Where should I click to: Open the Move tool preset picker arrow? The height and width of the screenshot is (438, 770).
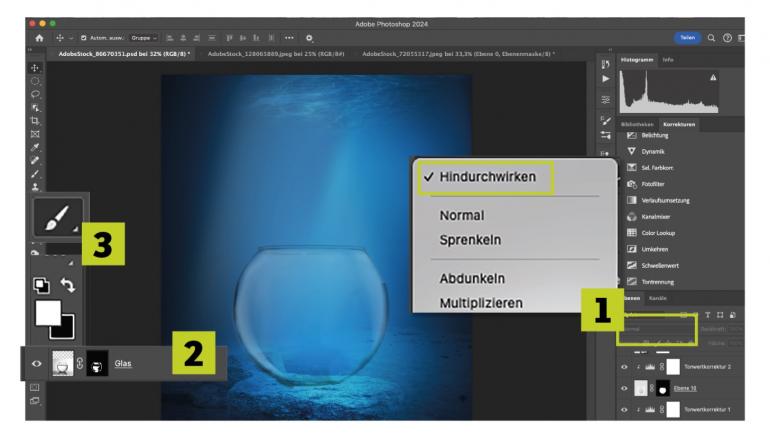click(x=71, y=38)
